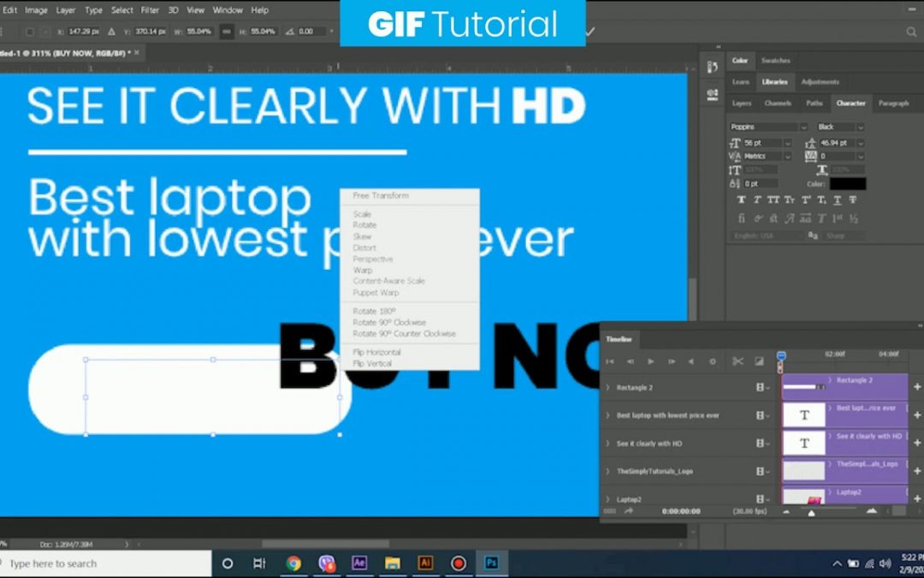Click the timeline transition icon beside the scissors

(759, 361)
